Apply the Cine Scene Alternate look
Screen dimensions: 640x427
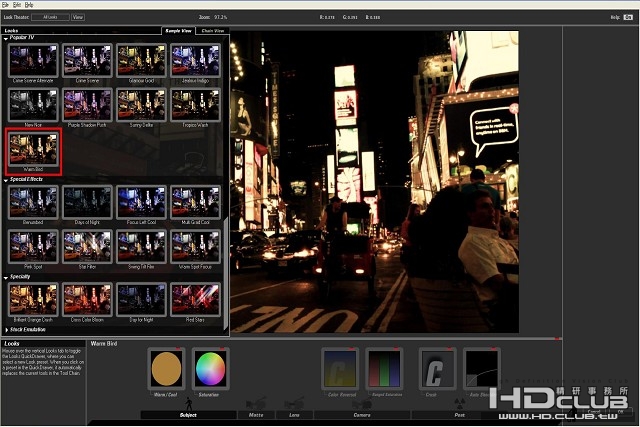click(x=33, y=61)
